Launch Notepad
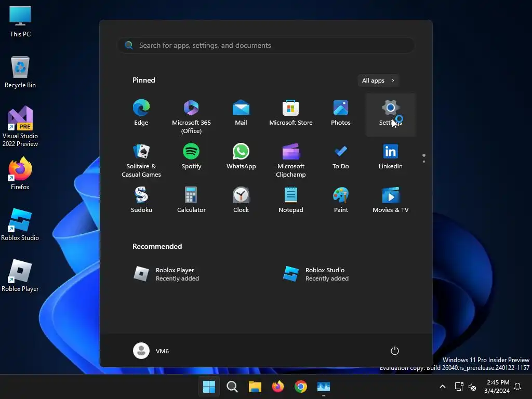532x399 pixels. pos(291,200)
